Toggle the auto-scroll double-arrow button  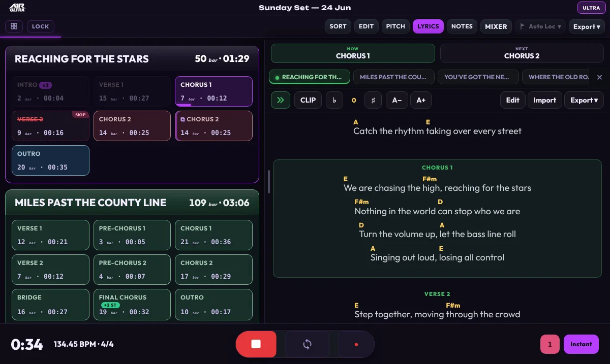280,100
